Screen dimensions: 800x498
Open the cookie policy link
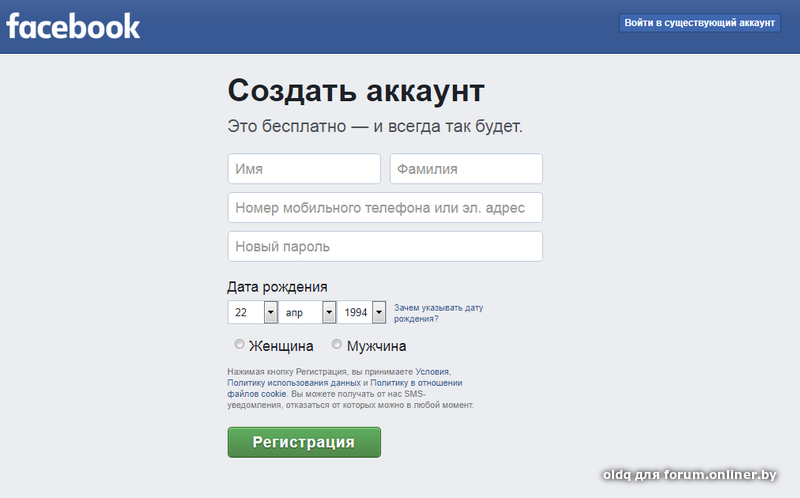(x=345, y=388)
